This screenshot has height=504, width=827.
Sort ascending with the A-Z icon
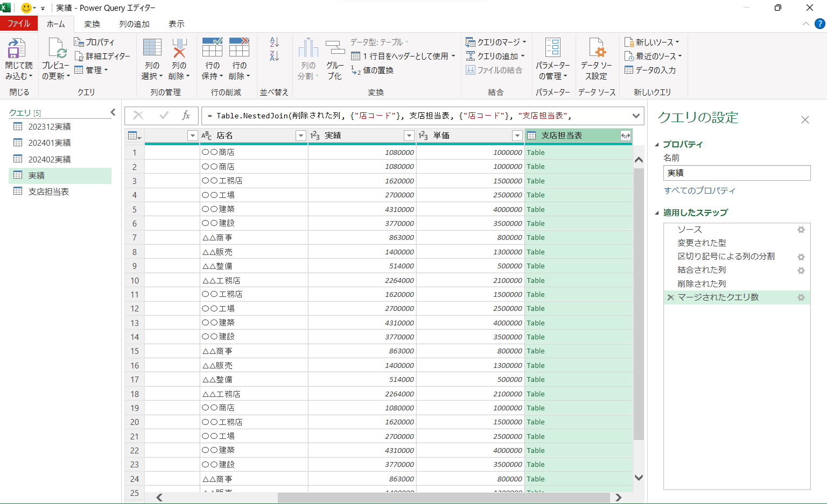pos(275,42)
